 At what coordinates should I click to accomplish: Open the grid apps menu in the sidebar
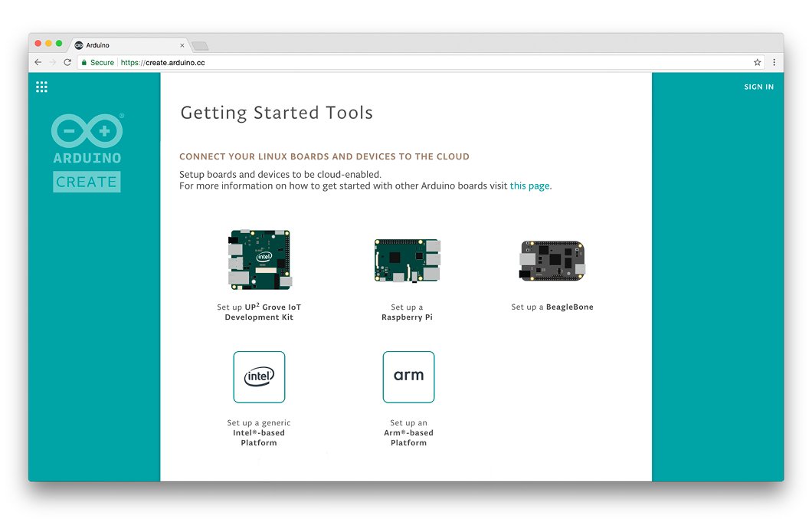click(41, 87)
